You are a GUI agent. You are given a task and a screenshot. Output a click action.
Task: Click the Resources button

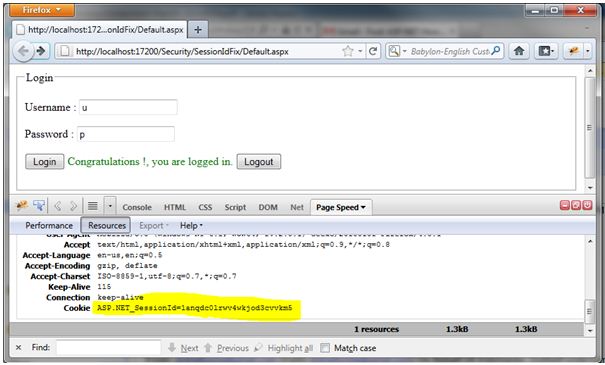point(106,225)
